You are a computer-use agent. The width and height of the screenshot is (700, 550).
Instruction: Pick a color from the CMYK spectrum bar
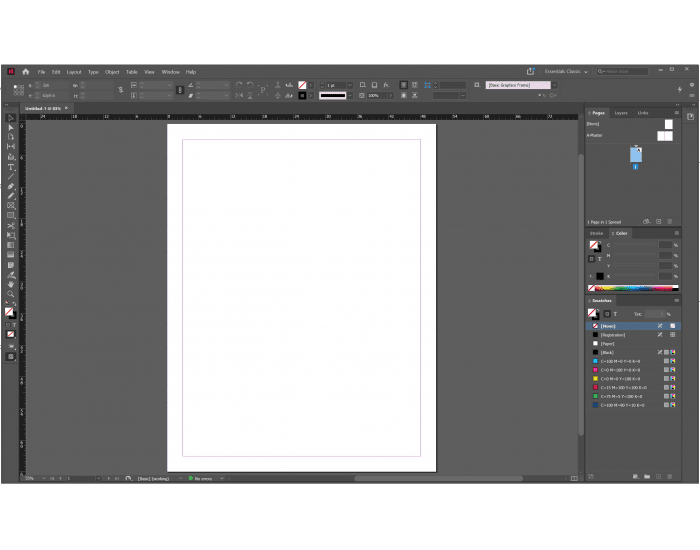click(636, 288)
